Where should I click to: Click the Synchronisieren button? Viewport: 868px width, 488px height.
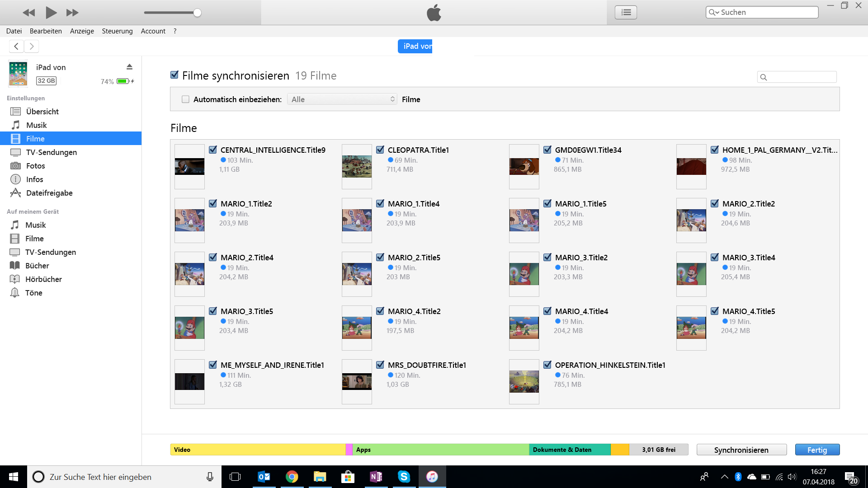tap(741, 450)
